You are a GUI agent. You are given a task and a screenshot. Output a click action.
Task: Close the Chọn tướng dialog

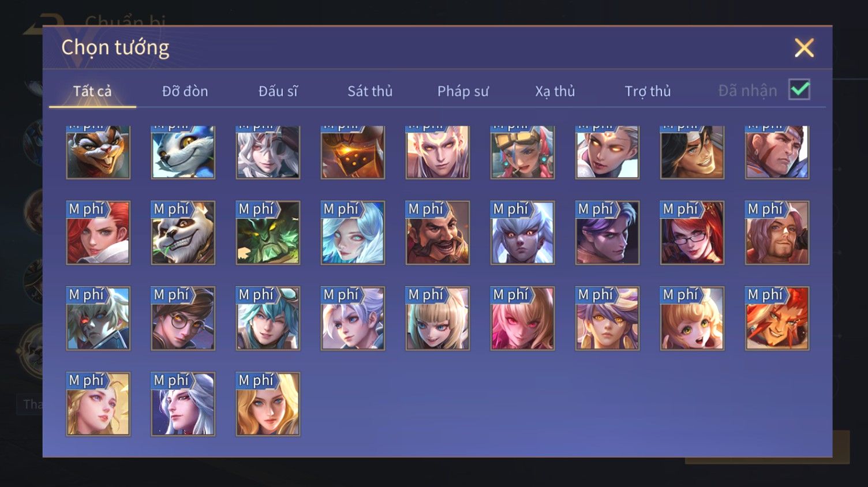(x=804, y=48)
